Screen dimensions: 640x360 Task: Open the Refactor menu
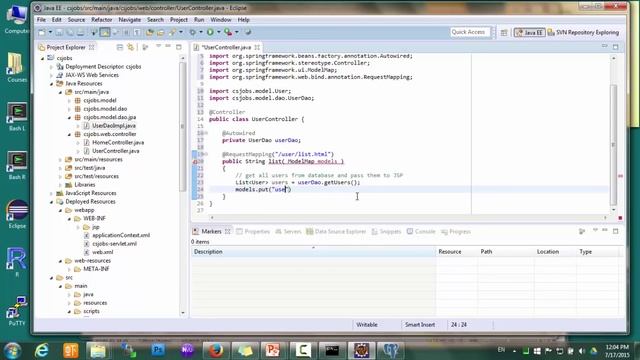(102, 20)
